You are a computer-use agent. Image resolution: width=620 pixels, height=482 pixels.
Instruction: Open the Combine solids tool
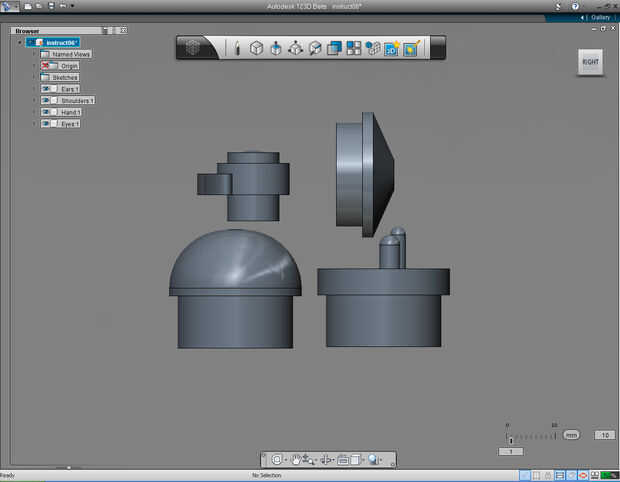pos(335,47)
